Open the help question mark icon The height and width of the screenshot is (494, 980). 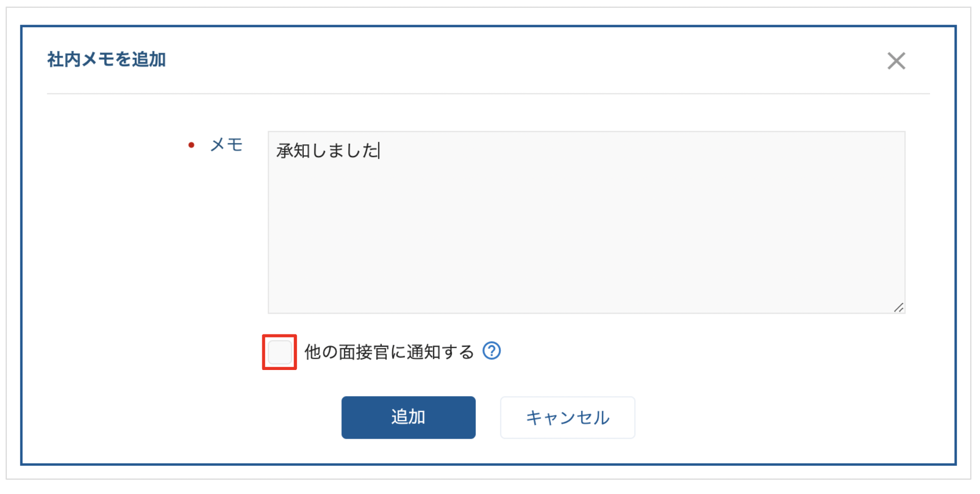(x=491, y=351)
